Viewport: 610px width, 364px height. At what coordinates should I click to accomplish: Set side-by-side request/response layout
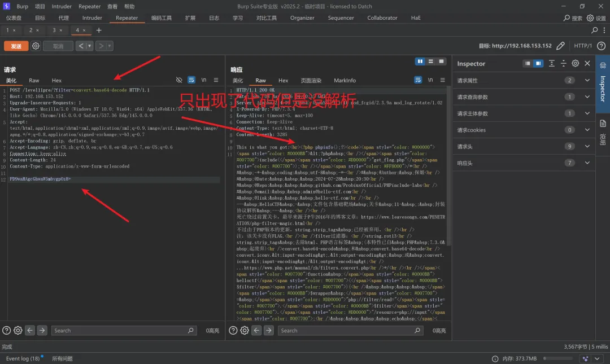420,62
